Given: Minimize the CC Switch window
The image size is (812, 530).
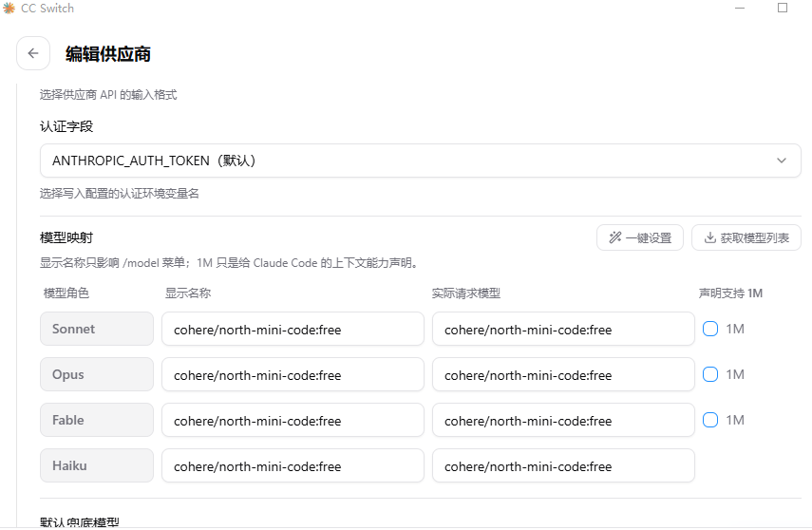Looking at the screenshot, I should [x=740, y=9].
